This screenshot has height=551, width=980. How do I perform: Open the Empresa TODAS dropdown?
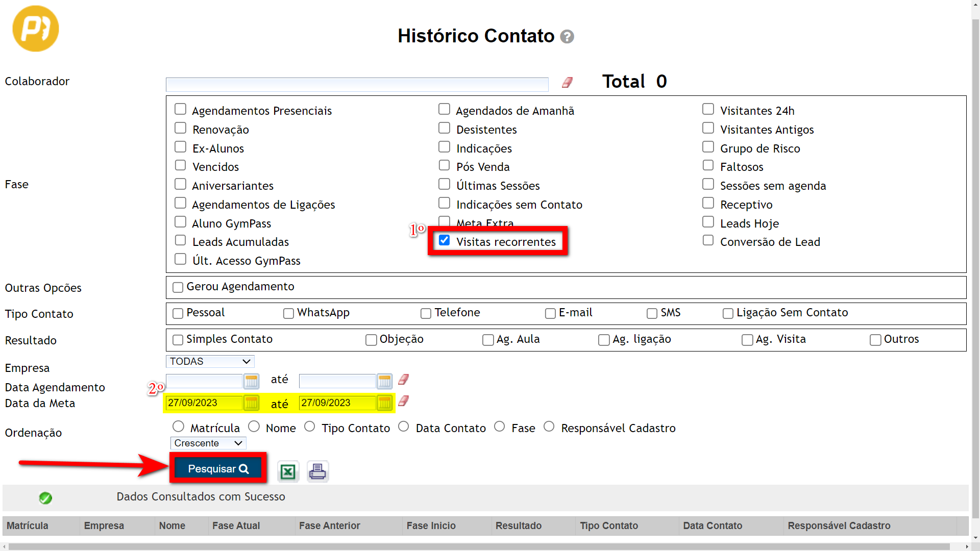[210, 361]
